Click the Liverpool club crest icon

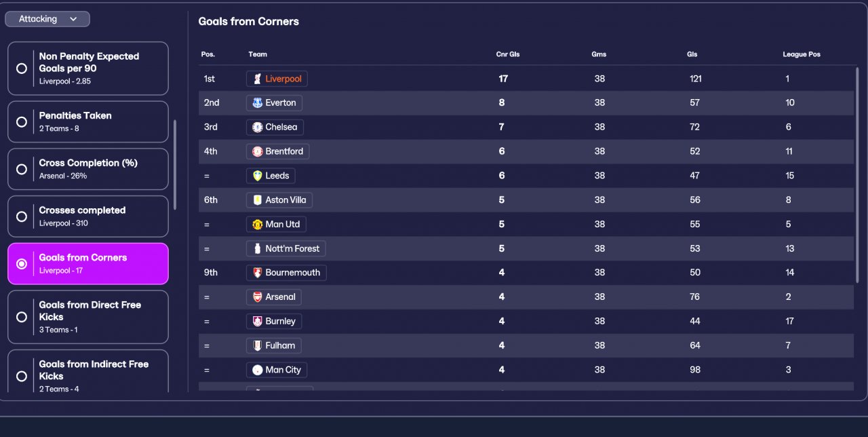(x=257, y=79)
